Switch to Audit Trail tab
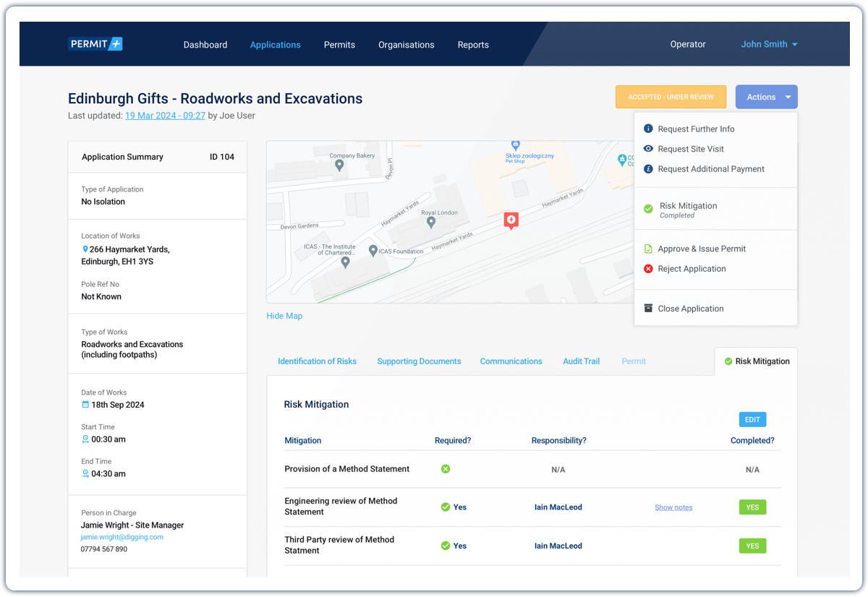 [x=582, y=361]
